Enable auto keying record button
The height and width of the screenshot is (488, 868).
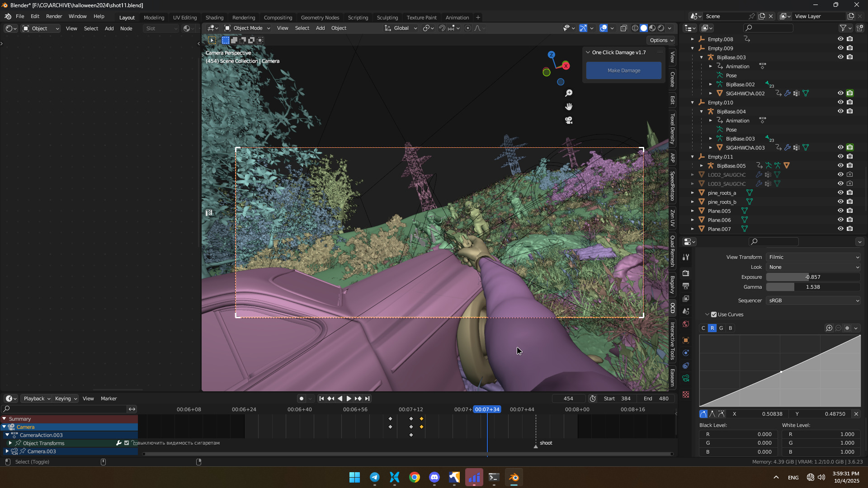[301, 399]
